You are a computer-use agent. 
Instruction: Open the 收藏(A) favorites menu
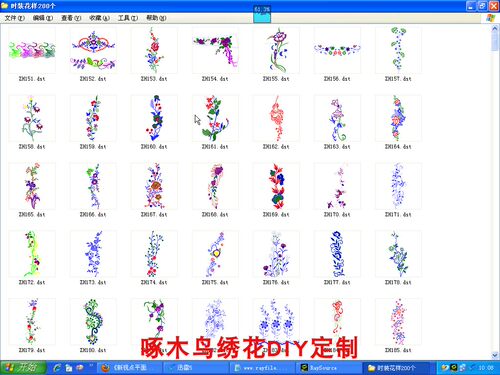(x=99, y=18)
